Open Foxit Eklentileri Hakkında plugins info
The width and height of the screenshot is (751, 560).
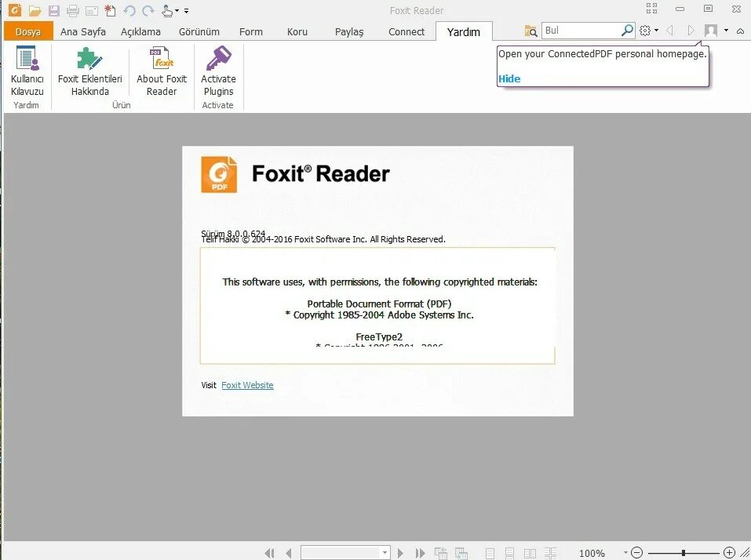point(90,71)
